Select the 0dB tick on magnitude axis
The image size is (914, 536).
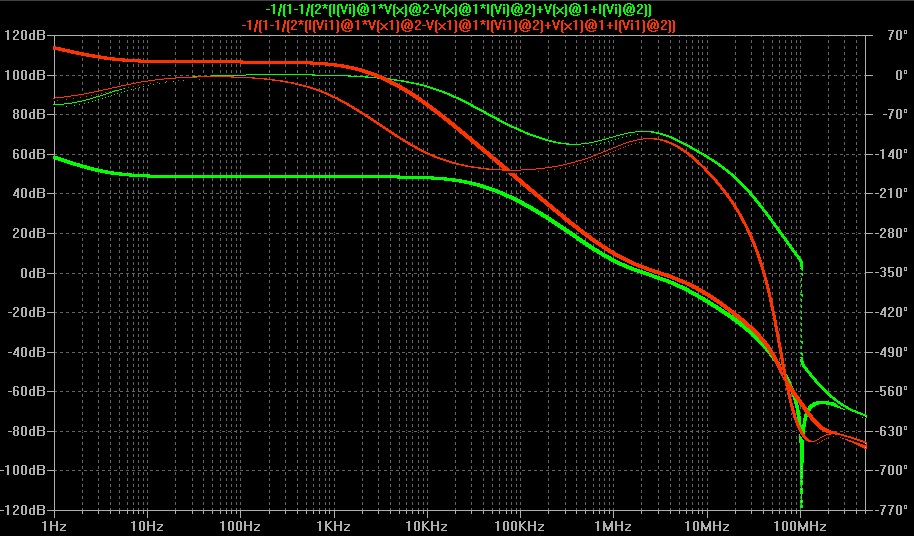[34, 273]
